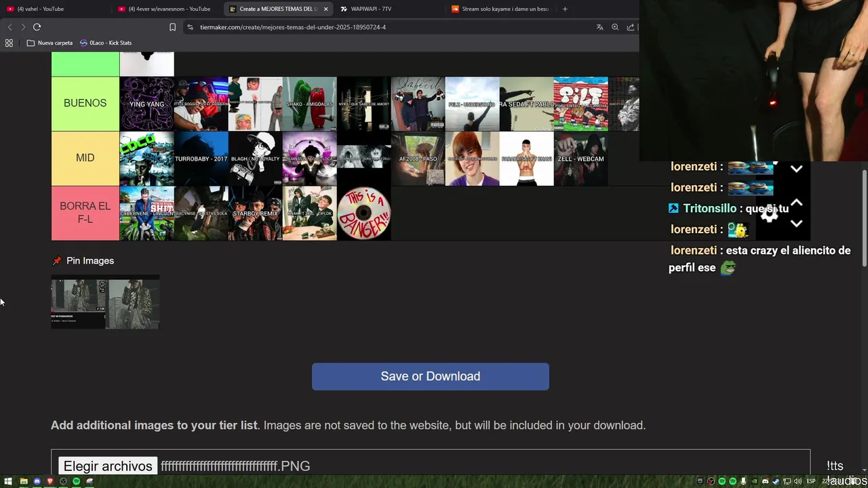Select the first pinned image thumbnail
The image size is (868, 488).
(78, 302)
